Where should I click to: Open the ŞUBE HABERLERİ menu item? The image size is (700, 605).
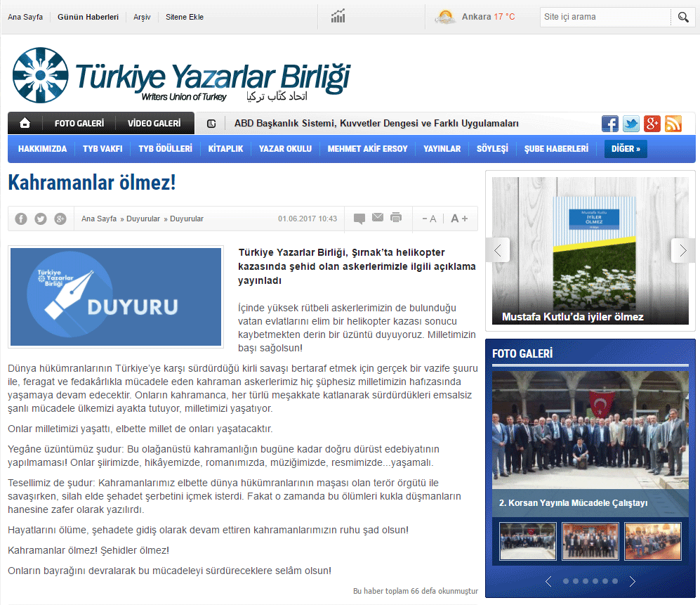click(556, 149)
